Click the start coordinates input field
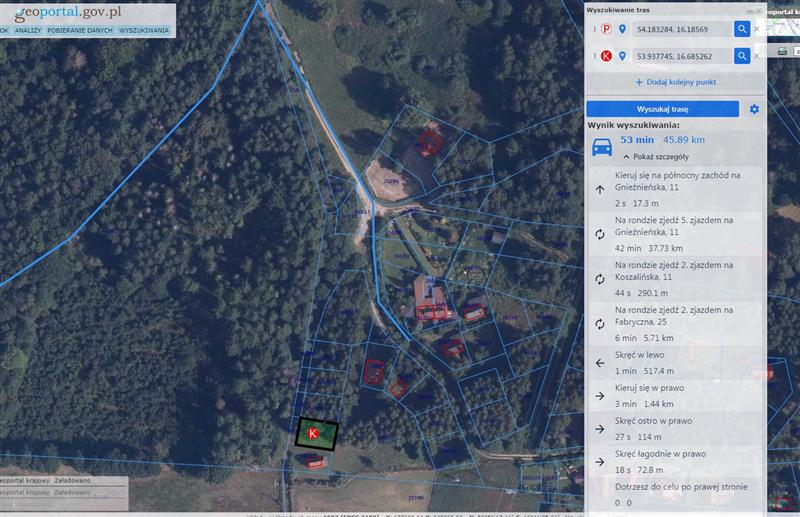This screenshot has width=800, height=517. 680,30
